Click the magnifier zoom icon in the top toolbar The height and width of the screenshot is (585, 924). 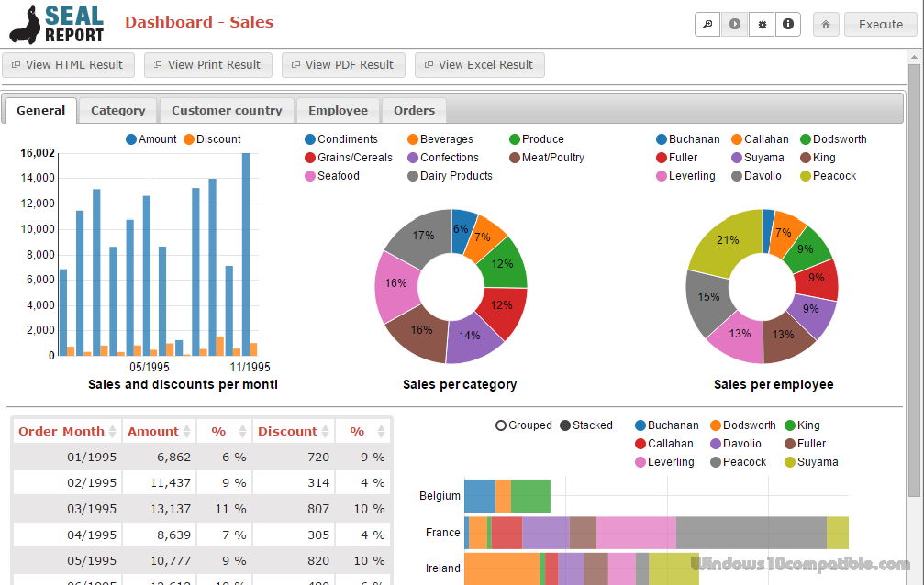pyautogui.click(x=707, y=24)
